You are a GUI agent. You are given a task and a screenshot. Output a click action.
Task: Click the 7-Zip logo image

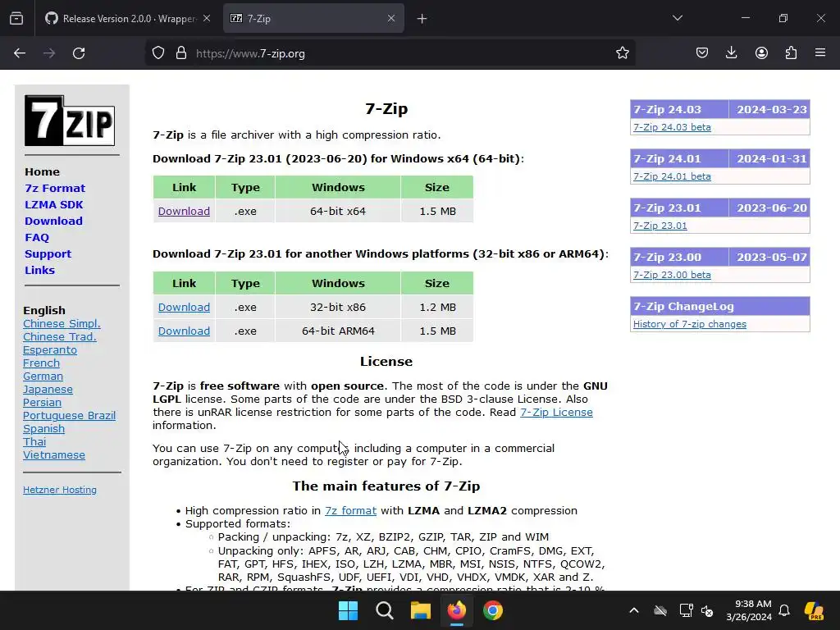pos(70,121)
